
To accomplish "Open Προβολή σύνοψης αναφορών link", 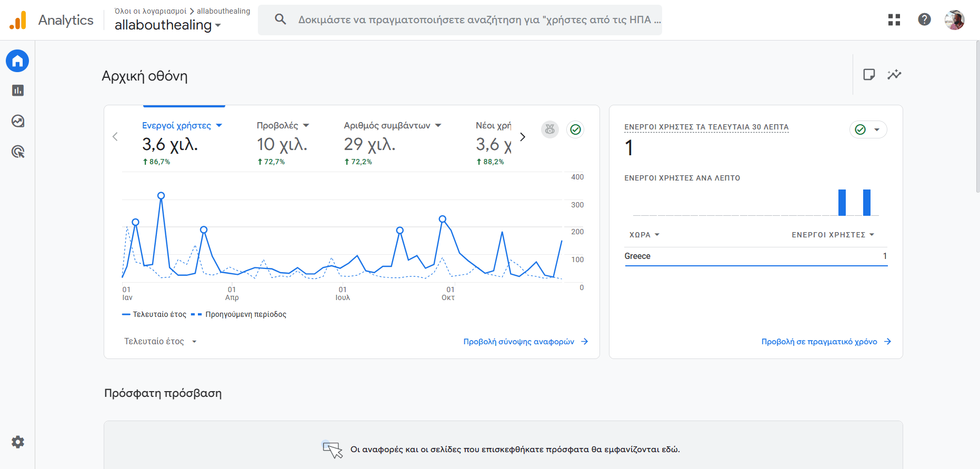I will [525, 342].
